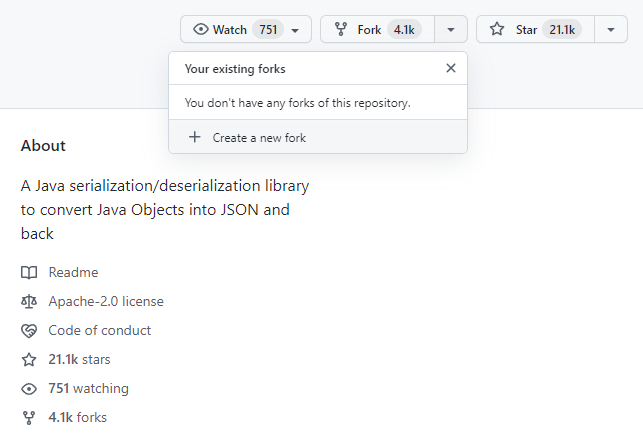This screenshot has height=445, width=643.
Task: Click the 'You don't have any forks' message
Action: click(x=297, y=103)
